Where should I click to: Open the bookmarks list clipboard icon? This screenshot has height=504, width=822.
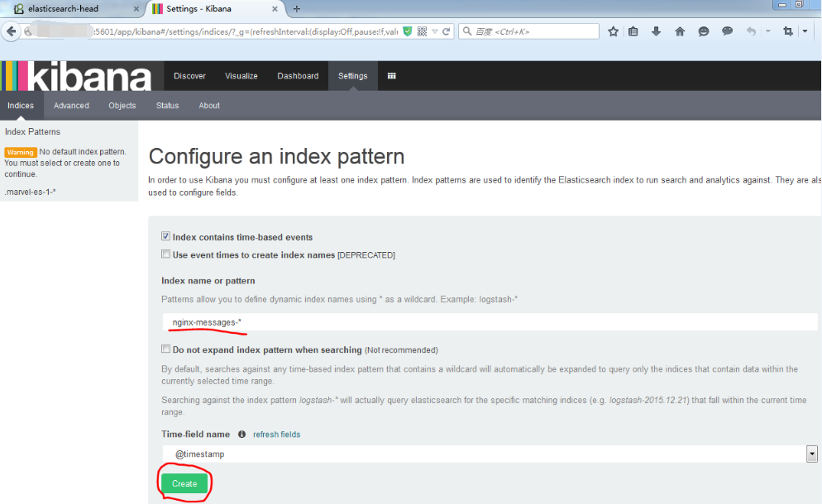click(x=633, y=31)
